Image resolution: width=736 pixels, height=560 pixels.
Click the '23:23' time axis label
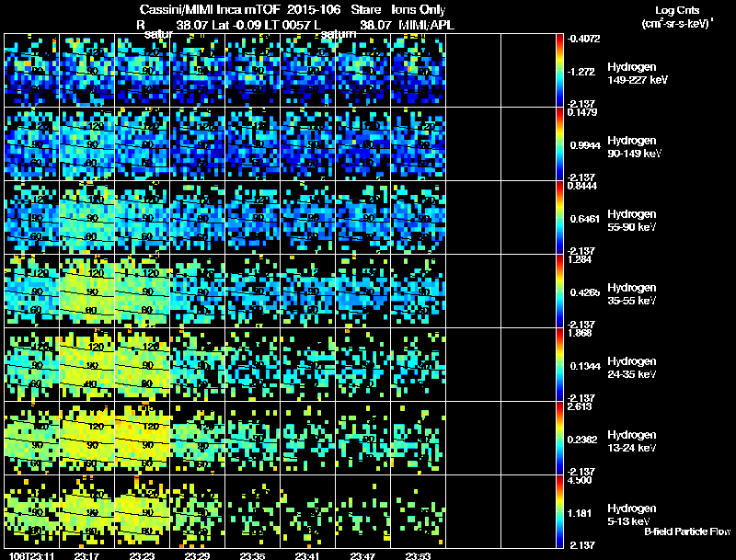143,556
